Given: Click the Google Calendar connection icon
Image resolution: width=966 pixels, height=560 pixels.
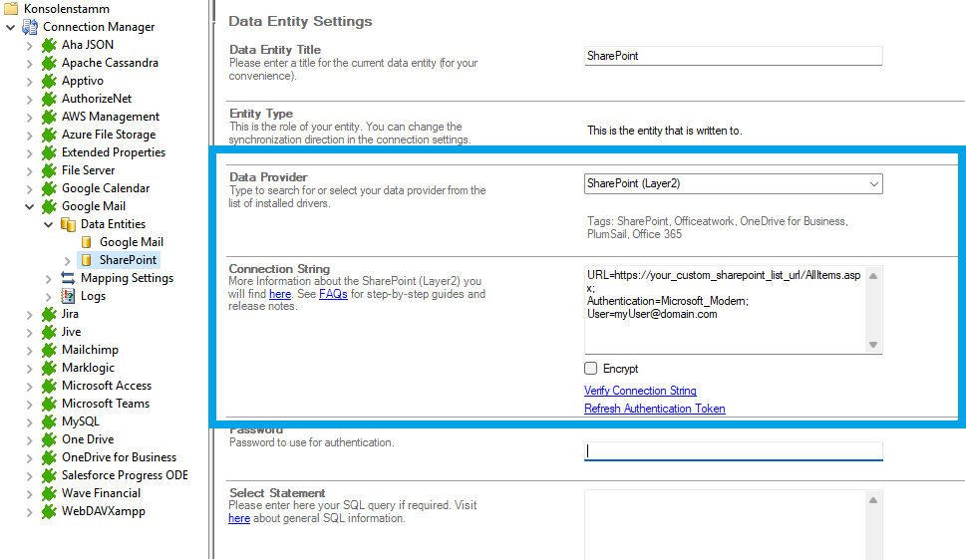Looking at the screenshot, I should pos(49,188).
